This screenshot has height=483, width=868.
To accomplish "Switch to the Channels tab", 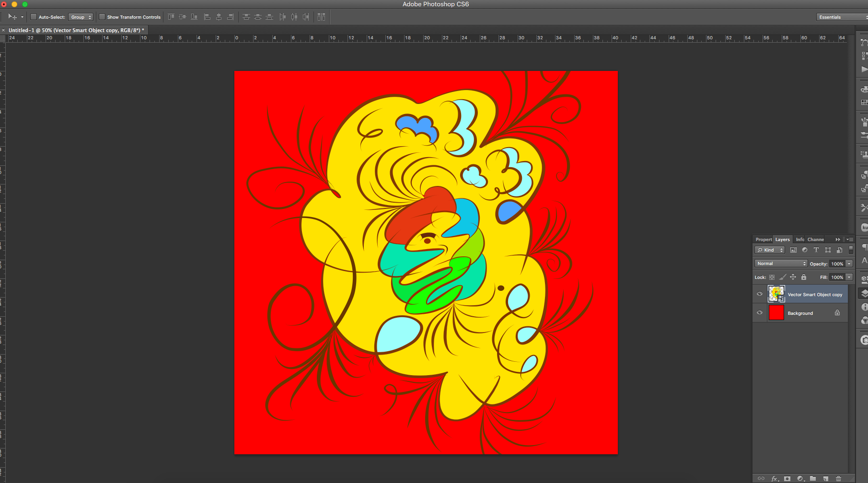I will coord(816,240).
